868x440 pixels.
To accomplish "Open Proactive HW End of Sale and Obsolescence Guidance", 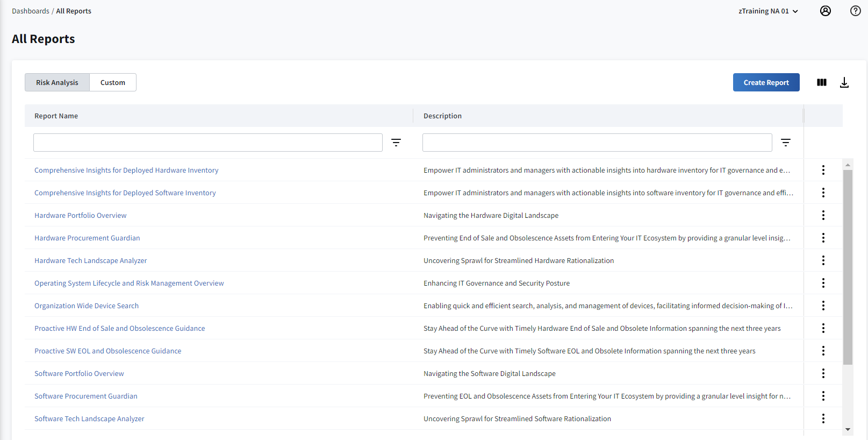I will pyautogui.click(x=120, y=328).
